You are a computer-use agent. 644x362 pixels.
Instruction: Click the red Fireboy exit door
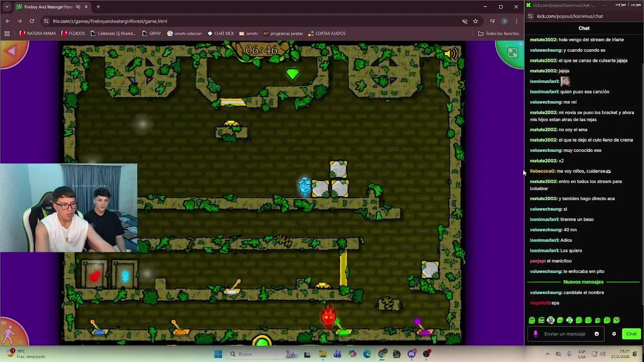(x=95, y=276)
